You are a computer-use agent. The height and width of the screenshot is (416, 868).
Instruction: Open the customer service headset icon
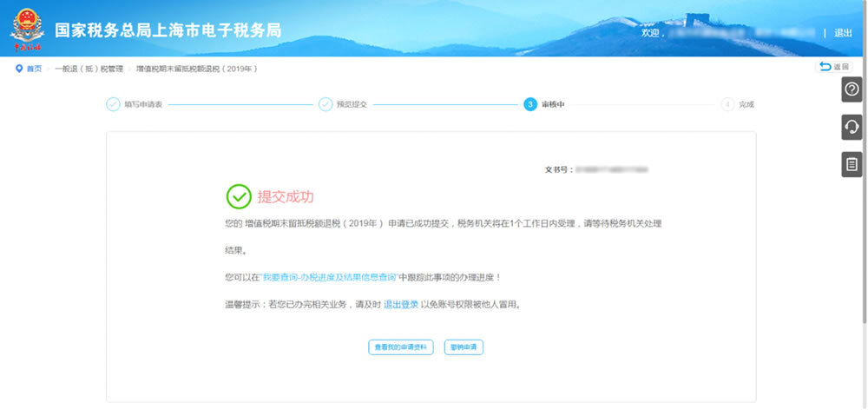point(852,127)
